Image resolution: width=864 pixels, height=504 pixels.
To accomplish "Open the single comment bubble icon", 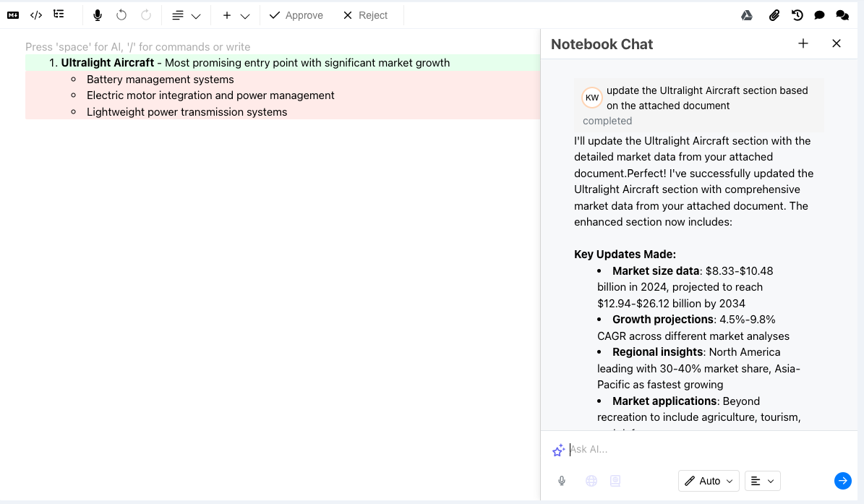I will tap(819, 15).
